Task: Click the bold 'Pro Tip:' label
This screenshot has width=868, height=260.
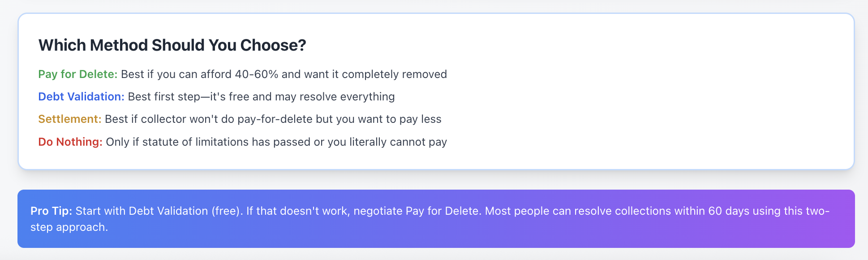Action: click(51, 211)
